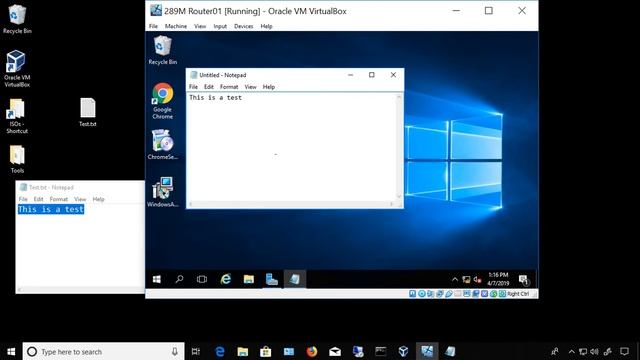
Task: Open File Explorer in the VM taskbar
Action: click(249, 279)
